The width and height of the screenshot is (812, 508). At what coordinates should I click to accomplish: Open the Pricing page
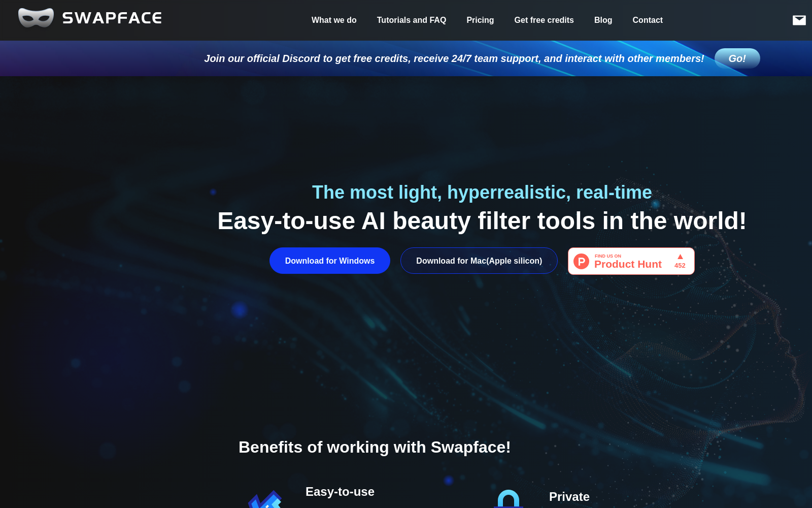pyautogui.click(x=480, y=20)
